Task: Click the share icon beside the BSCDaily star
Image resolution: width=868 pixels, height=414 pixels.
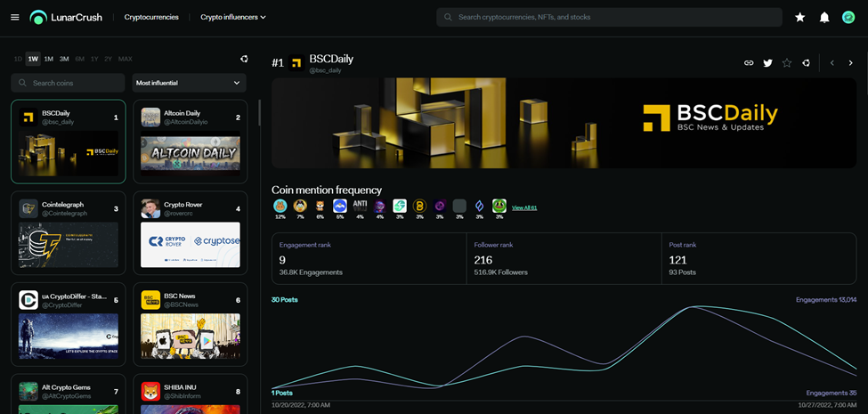Action: 806,63
